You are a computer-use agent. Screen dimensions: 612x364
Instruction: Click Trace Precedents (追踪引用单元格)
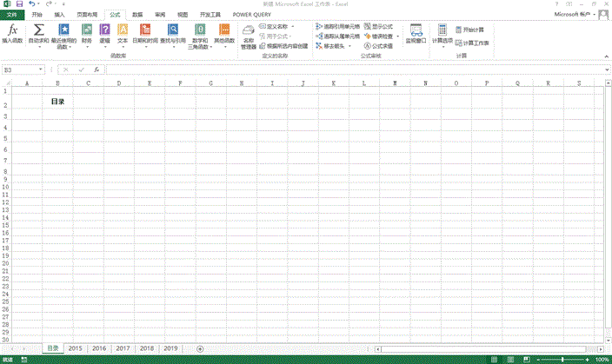click(x=337, y=27)
